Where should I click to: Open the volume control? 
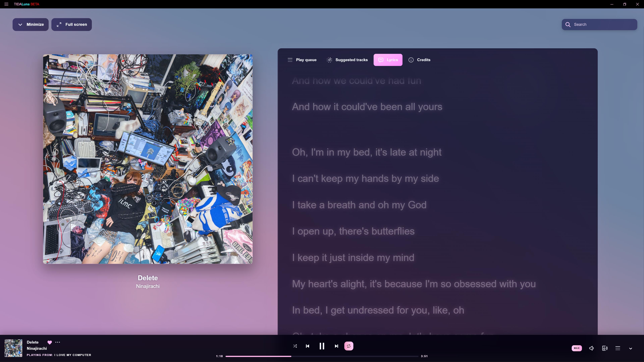(592, 348)
